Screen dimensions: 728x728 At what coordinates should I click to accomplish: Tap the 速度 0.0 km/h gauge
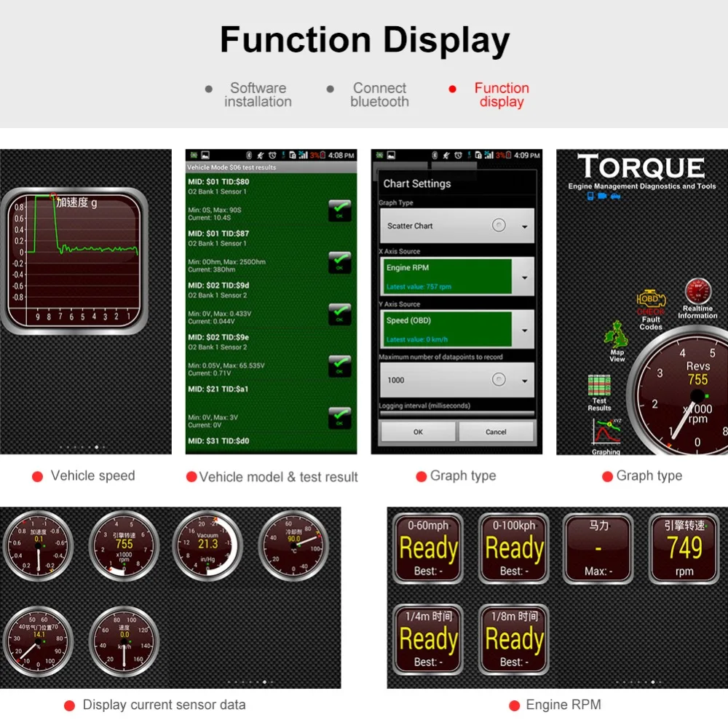(x=124, y=641)
